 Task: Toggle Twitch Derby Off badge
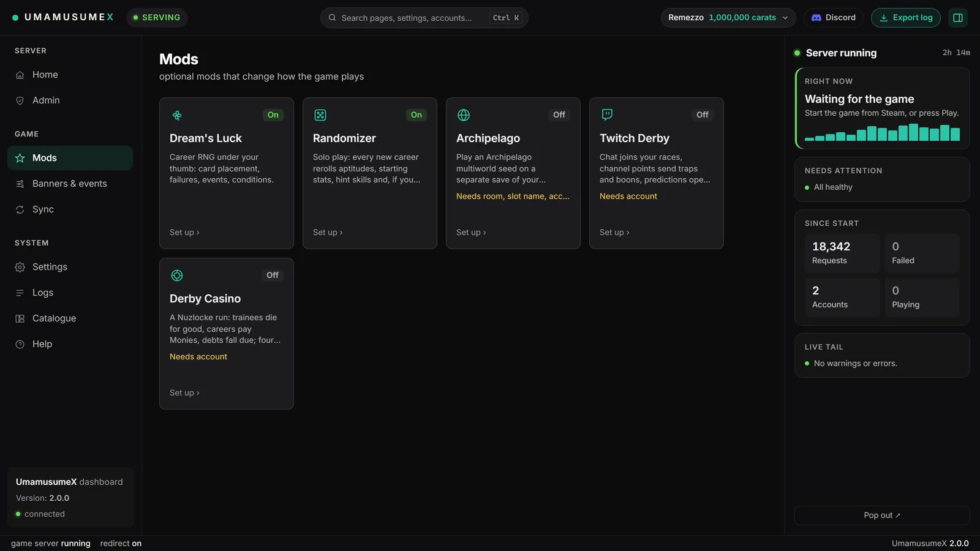pyautogui.click(x=703, y=114)
